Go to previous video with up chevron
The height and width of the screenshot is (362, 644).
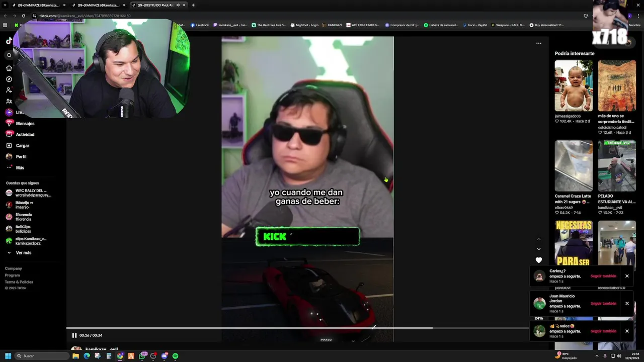pyautogui.click(x=539, y=239)
